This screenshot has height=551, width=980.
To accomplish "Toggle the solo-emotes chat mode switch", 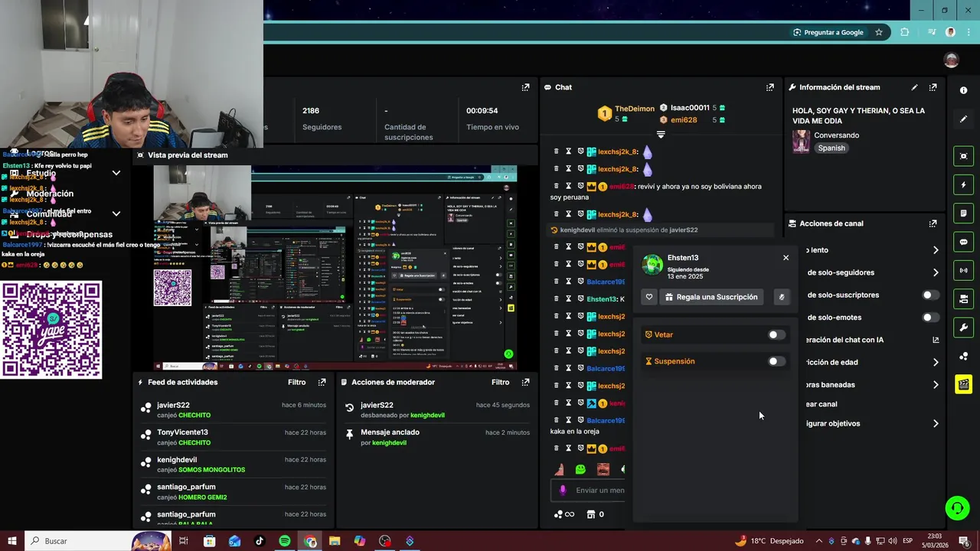I will pyautogui.click(x=930, y=318).
